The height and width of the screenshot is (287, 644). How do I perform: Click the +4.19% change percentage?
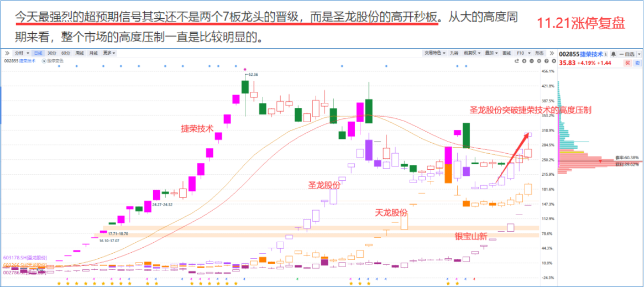(x=586, y=63)
